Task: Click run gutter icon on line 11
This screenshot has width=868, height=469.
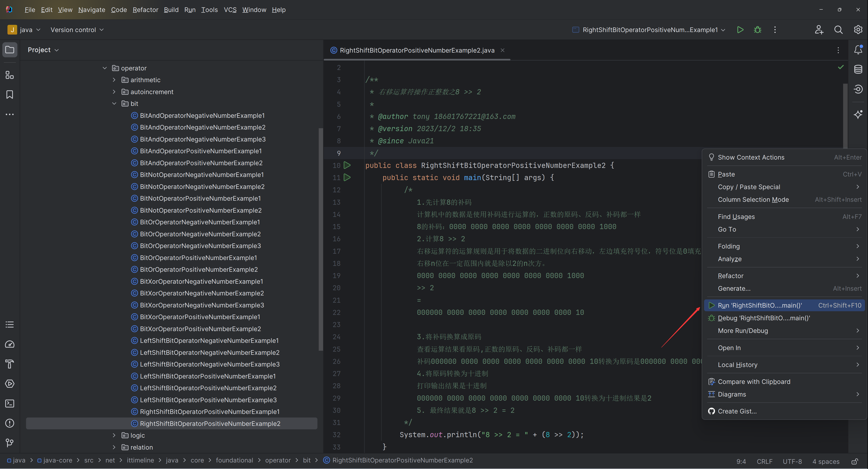Action: (x=347, y=177)
